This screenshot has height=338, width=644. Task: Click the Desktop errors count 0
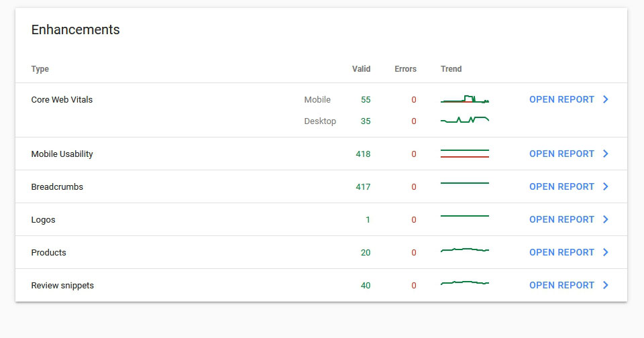click(x=414, y=121)
